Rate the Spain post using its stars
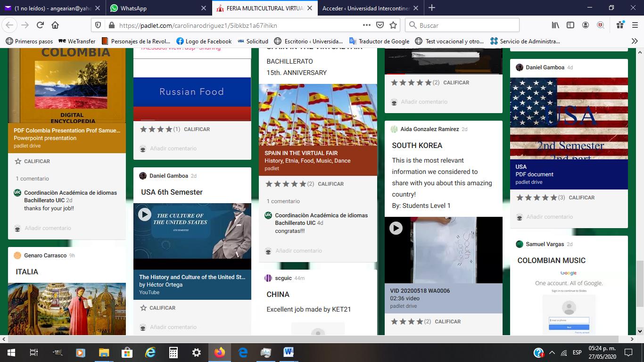The height and width of the screenshot is (362, 644). (286, 184)
